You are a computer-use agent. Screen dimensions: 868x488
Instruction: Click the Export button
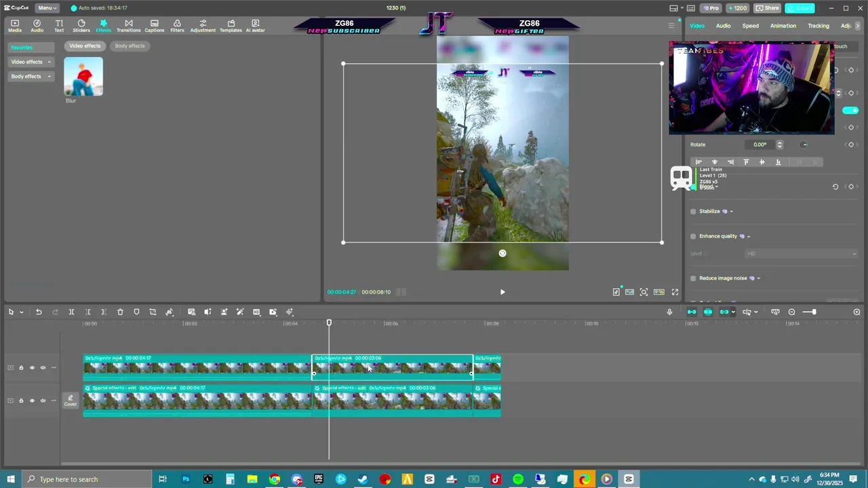click(800, 8)
